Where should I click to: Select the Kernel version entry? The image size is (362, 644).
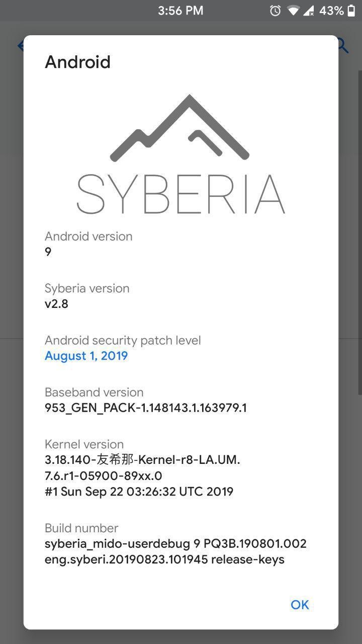(181, 467)
